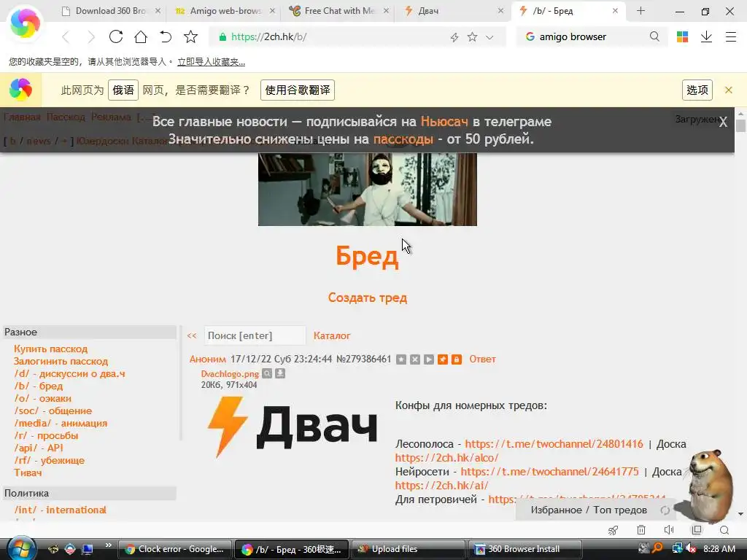Switch to the Двач tab

click(x=452, y=10)
